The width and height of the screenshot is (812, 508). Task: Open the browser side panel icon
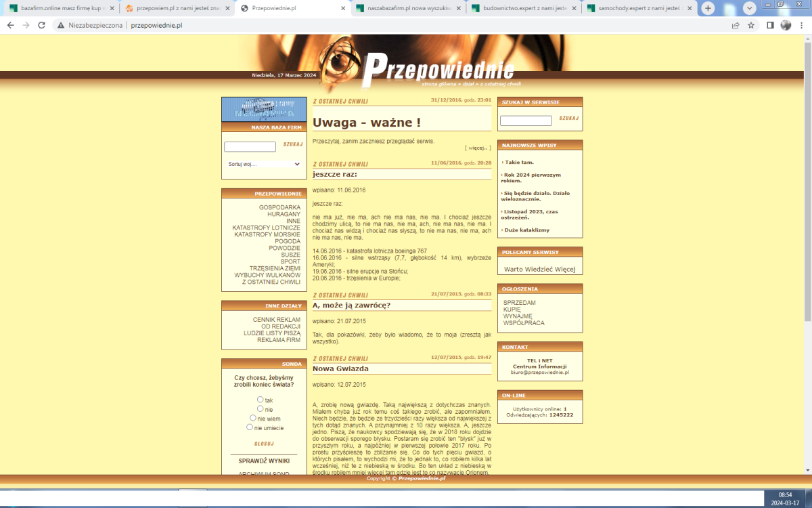pos(770,25)
